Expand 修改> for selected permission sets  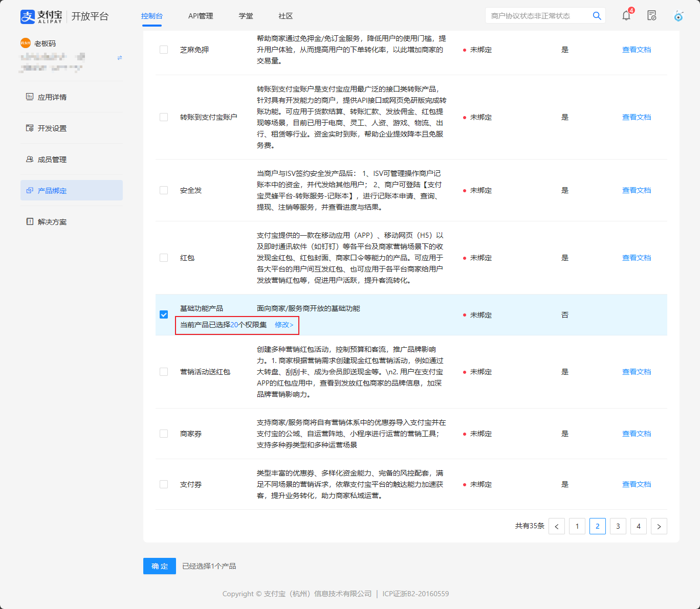[x=284, y=325]
